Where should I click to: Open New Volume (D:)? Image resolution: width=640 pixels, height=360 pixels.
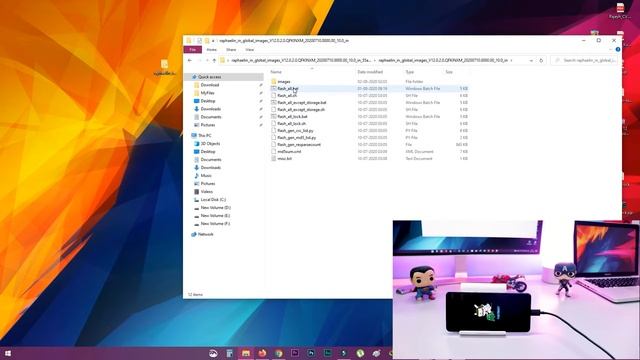tap(216, 208)
